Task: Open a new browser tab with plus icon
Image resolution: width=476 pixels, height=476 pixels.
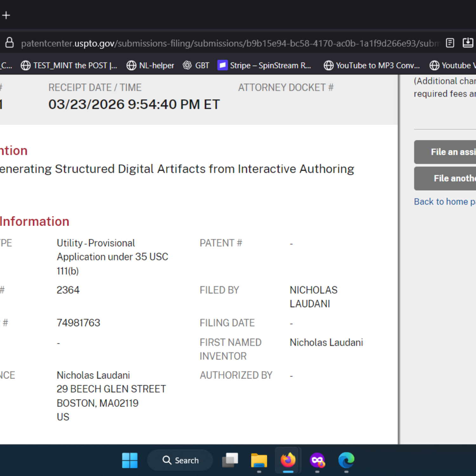Action: [x=6, y=15]
